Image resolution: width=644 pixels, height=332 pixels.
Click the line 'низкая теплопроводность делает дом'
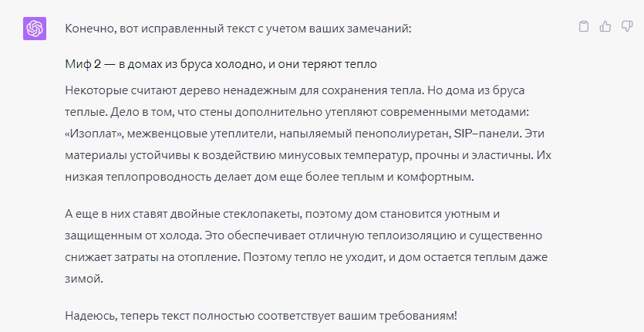click(x=269, y=178)
